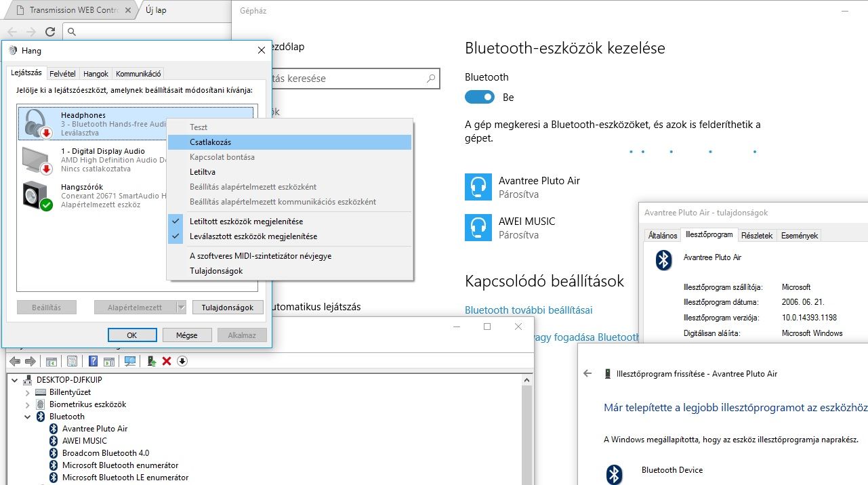Click show/hide console tree icon in Device Manager
The width and height of the screenshot is (868, 485).
[x=51, y=362]
